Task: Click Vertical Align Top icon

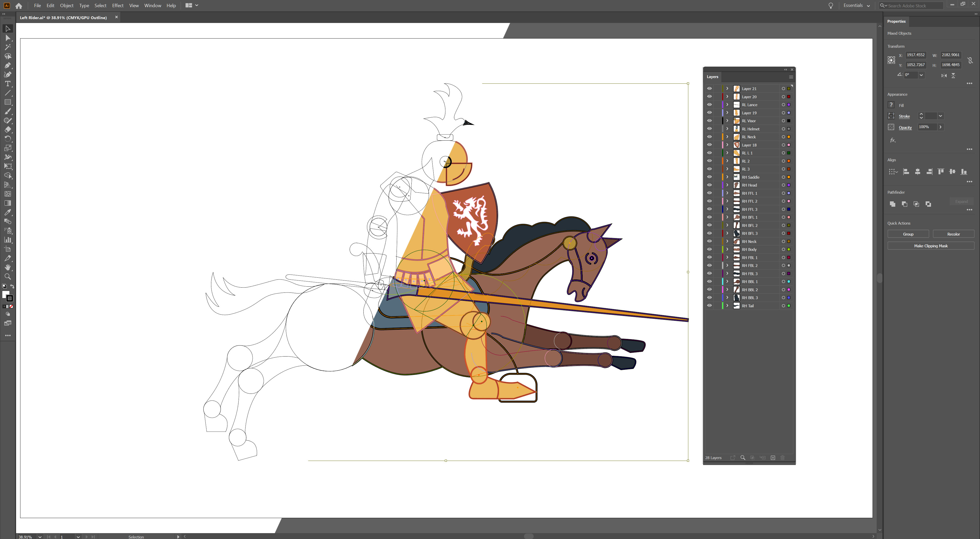Action: coord(940,171)
